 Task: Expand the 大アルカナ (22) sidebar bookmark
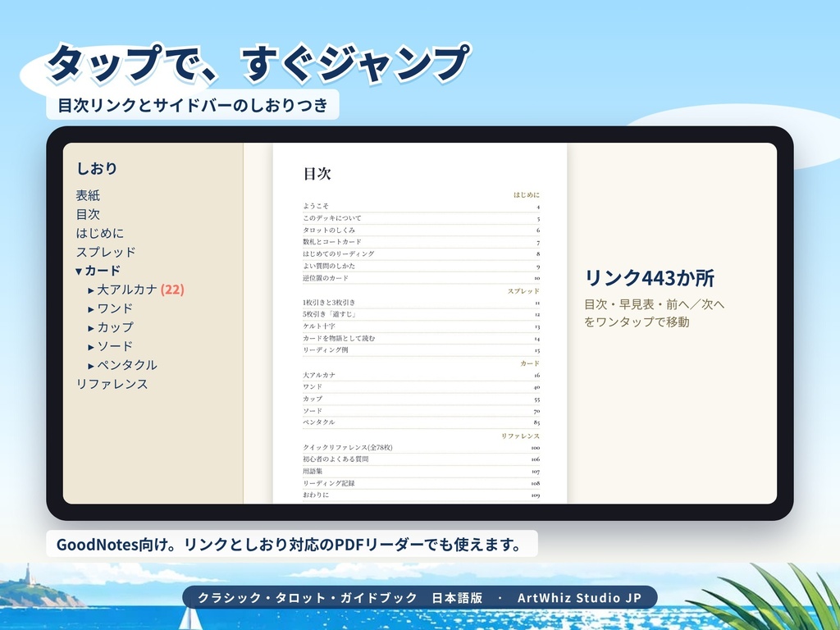91,290
